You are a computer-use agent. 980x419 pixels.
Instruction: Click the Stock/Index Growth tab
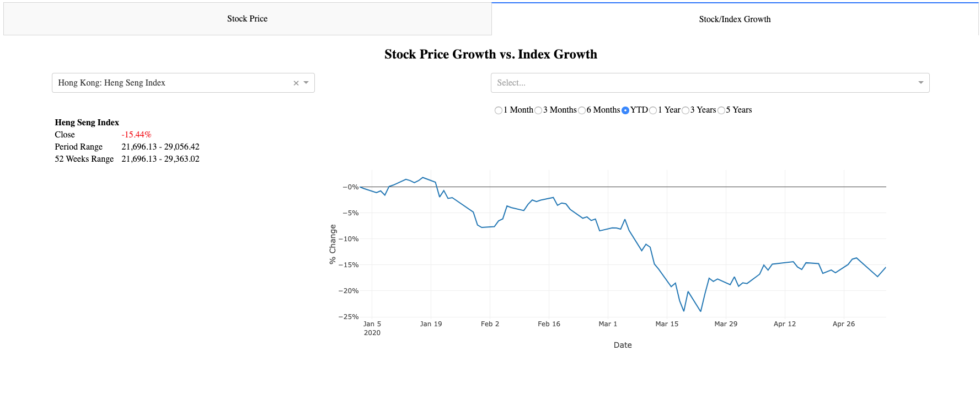(x=735, y=19)
